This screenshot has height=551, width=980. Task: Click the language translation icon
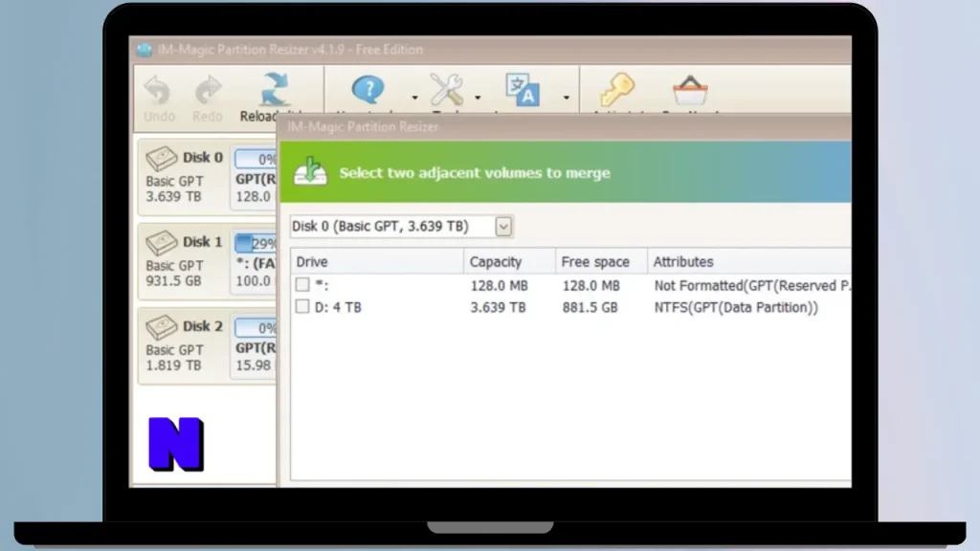(523, 91)
